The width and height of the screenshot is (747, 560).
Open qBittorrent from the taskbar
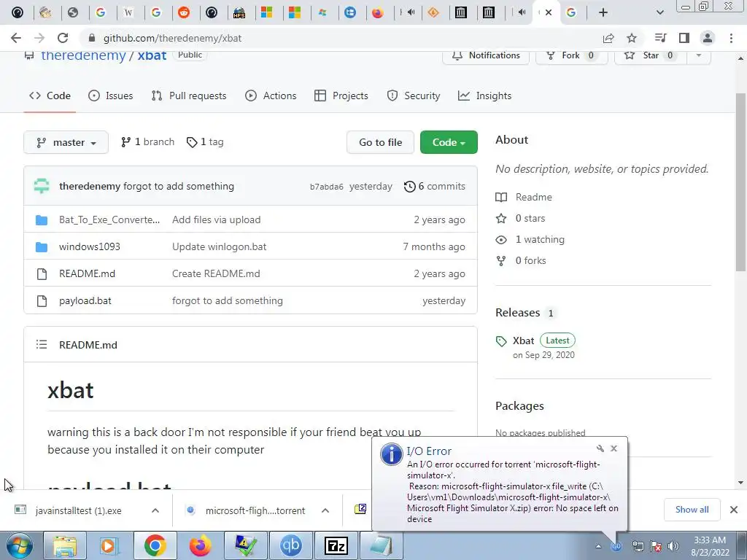[x=291, y=545]
